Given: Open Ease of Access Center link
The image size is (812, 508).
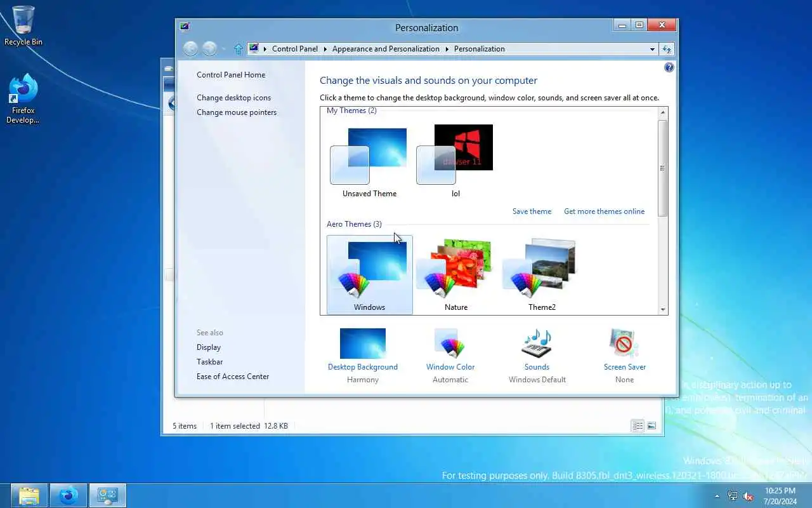Looking at the screenshot, I should point(233,376).
